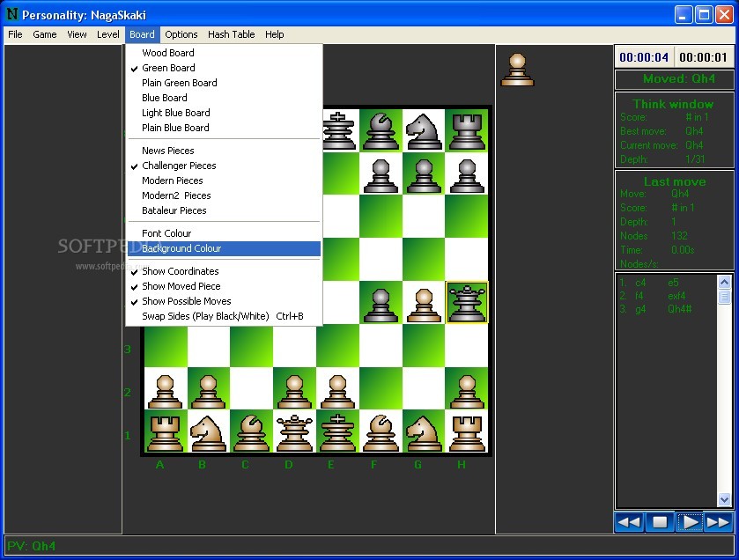This screenshot has height=560, width=739.
Task: Open Font Colour picker
Action: pyautogui.click(x=225, y=233)
